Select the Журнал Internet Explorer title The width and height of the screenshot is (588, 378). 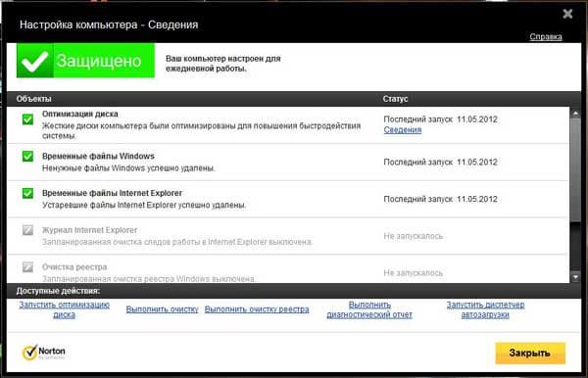(x=89, y=230)
